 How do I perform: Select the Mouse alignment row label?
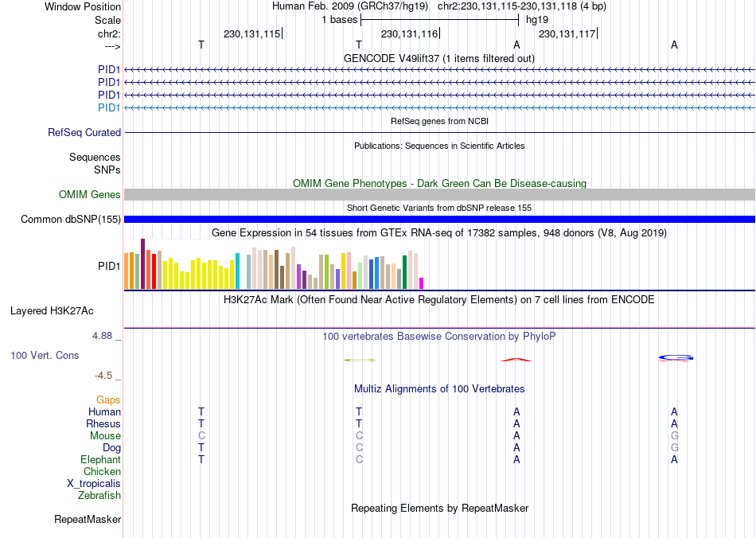click(105, 436)
